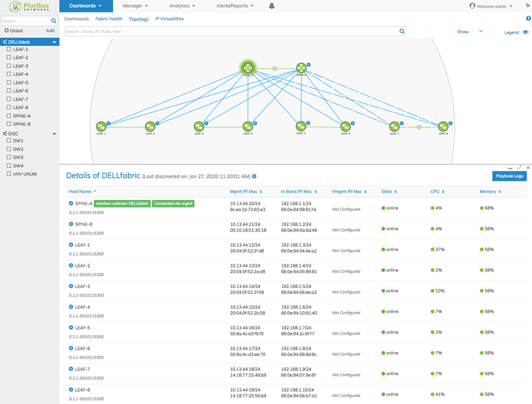Click the Playbook Logs button

[509, 176]
